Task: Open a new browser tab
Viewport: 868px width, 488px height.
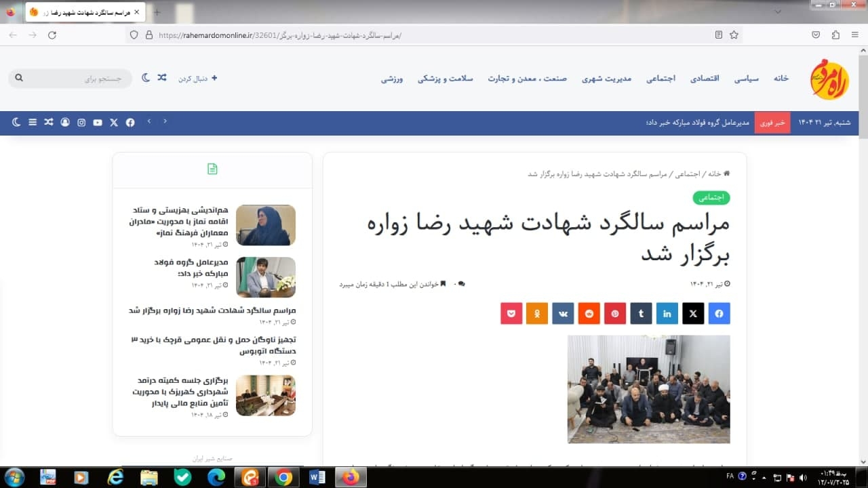Action: 157,12
